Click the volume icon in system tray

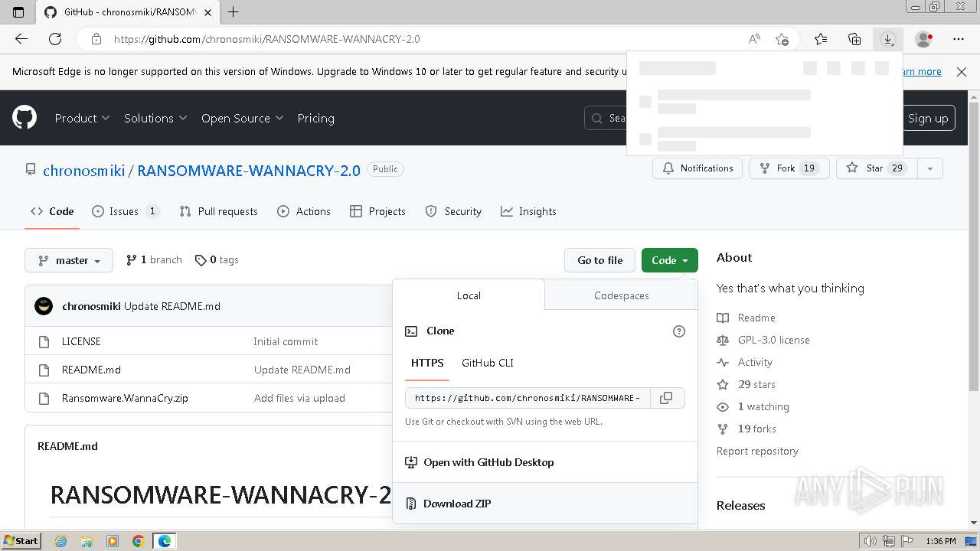tap(871, 541)
